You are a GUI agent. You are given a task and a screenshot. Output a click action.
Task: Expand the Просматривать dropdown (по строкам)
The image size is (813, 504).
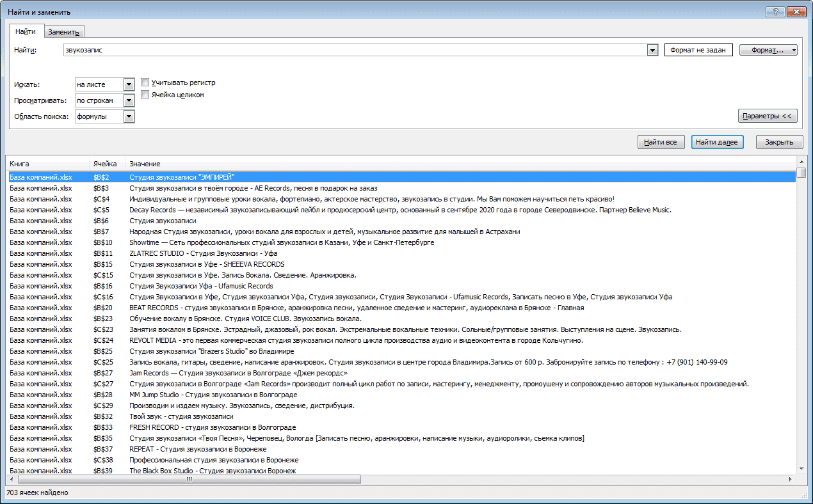point(129,100)
